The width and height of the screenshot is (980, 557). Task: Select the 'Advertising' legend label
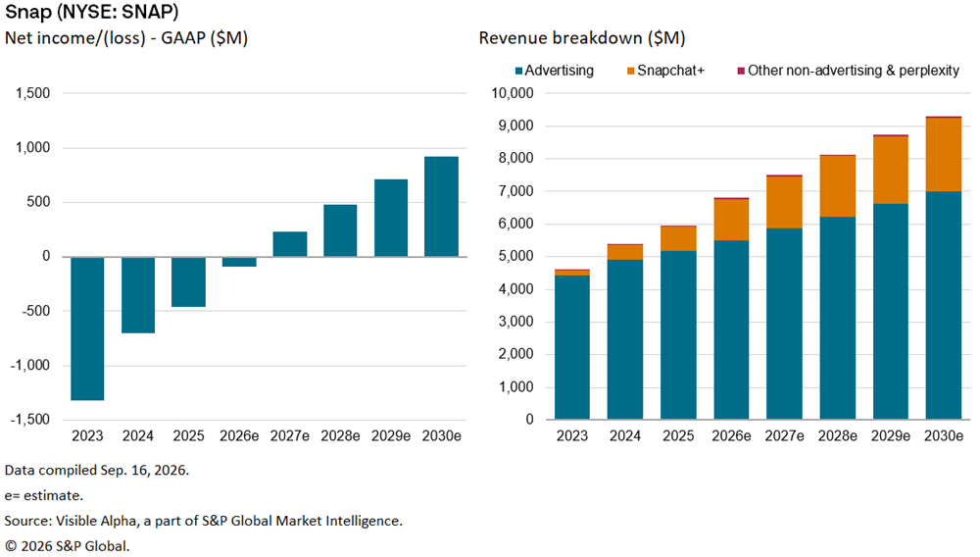click(x=559, y=71)
